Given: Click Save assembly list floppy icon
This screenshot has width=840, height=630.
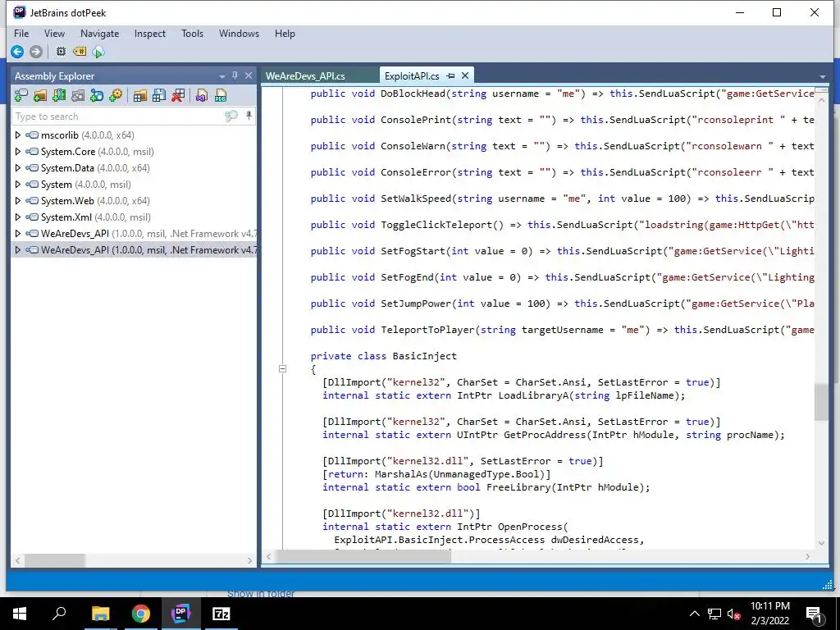Looking at the screenshot, I should point(159,95).
